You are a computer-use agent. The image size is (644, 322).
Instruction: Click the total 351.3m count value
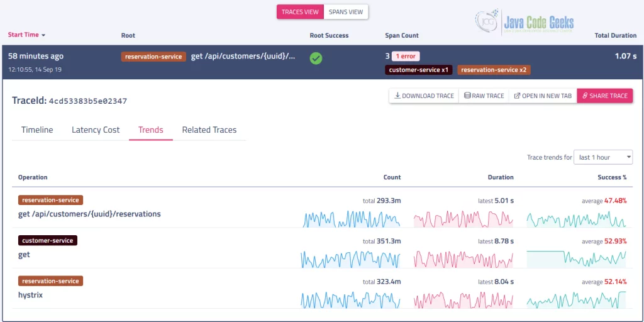[x=382, y=241]
